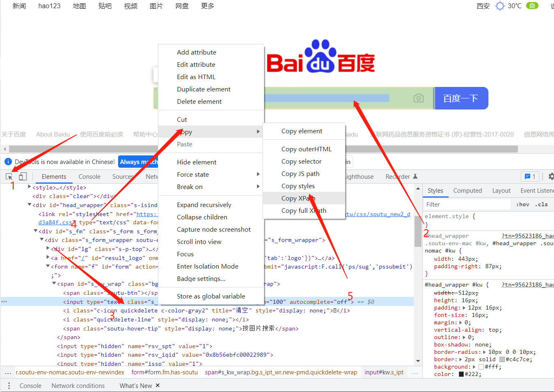Image resolution: width=554 pixels, height=392 pixels.
Task: Click the DevTools info icon in notification bar
Action: (x=8, y=162)
